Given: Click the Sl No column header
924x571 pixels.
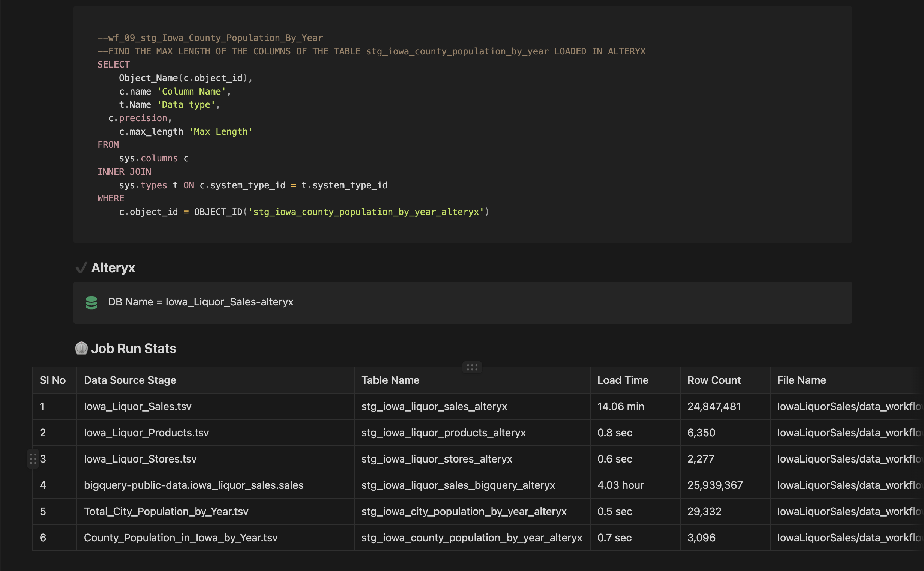Looking at the screenshot, I should pyautogui.click(x=55, y=380).
